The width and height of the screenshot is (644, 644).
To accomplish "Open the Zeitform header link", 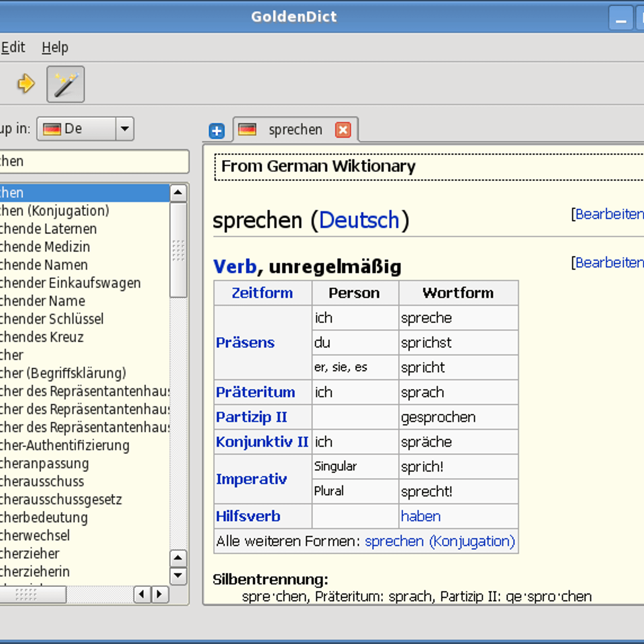I will [262, 293].
